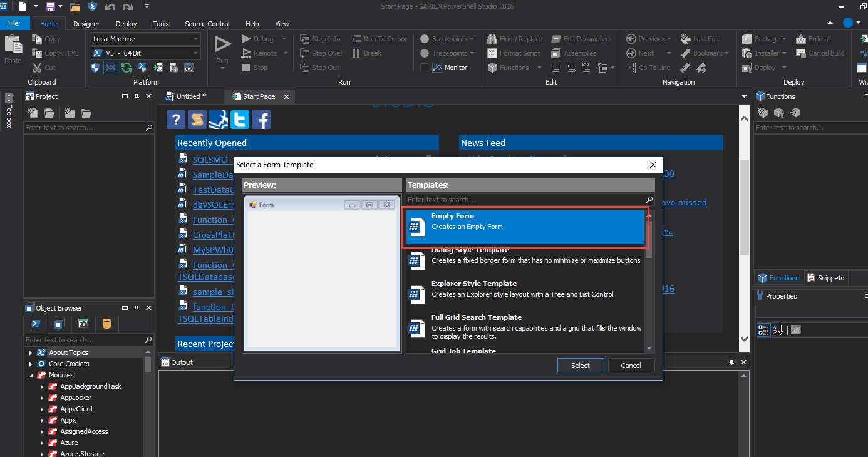The height and width of the screenshot is (457, 868).
Task: Toggle Breakpoints in ribbon
Action: pos(448,39)
